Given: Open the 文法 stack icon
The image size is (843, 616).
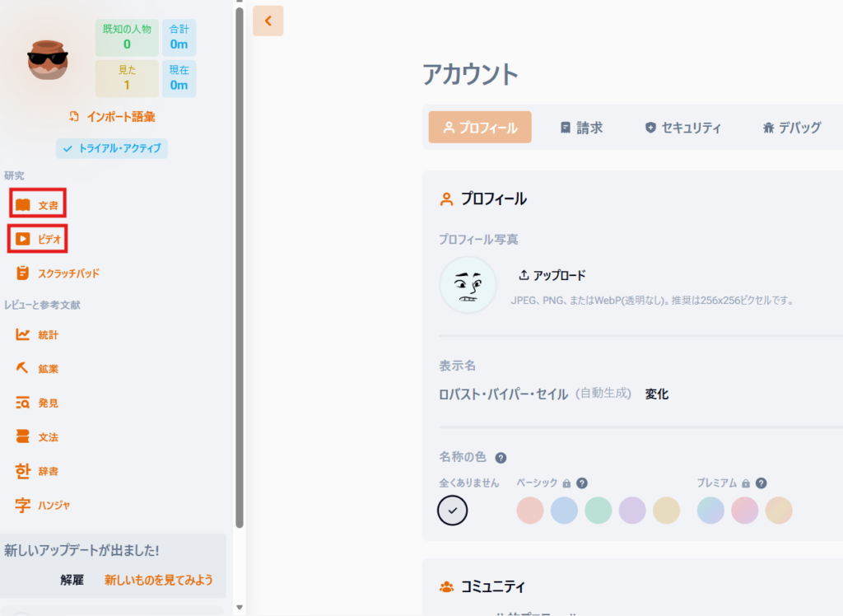Looking at the screenshot, I should pos(23,437).
